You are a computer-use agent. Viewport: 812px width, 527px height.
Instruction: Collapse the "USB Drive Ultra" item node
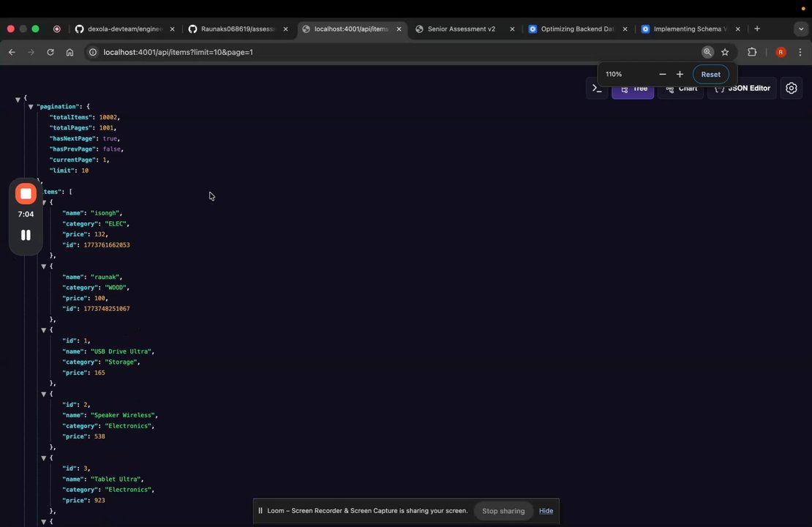coord(43,330)
